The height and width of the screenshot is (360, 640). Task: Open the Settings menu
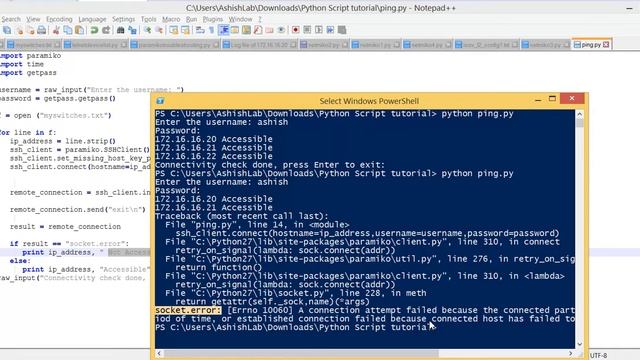[123, 19]
